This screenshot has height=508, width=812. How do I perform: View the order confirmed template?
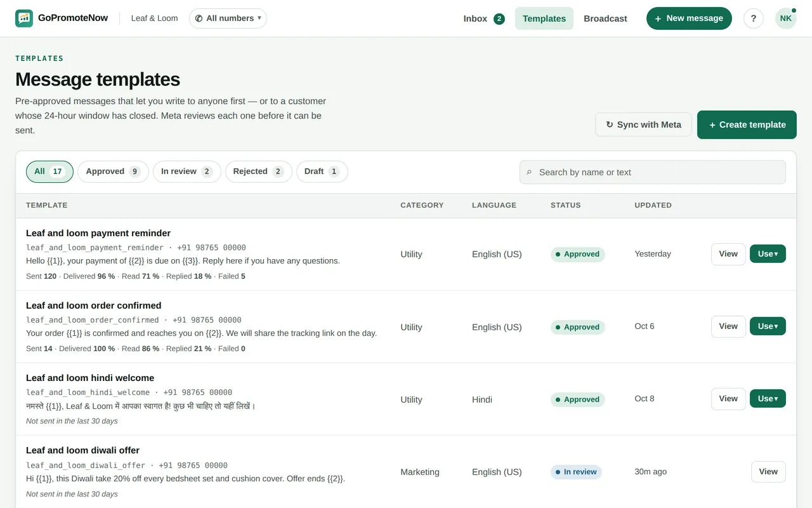(728, 326)
